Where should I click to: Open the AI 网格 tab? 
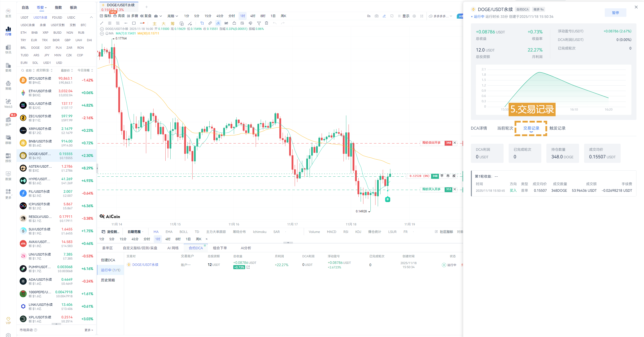[173, 248]
